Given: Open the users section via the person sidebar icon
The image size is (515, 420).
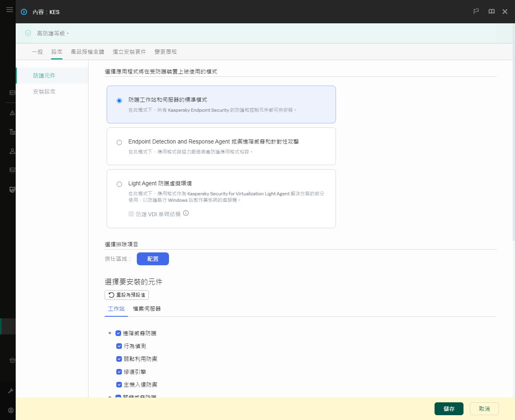Looking at the screenshot, I should click(x=12, y=151).
